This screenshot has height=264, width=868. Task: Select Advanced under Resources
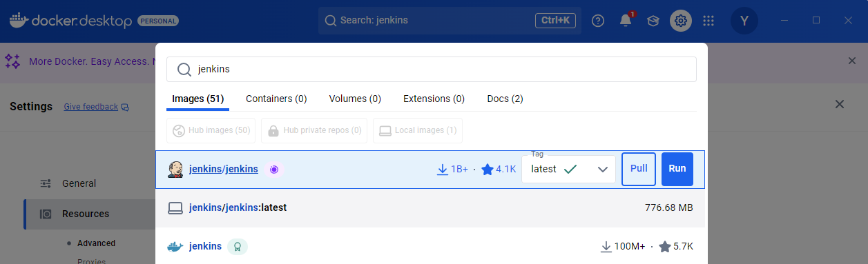96,243
